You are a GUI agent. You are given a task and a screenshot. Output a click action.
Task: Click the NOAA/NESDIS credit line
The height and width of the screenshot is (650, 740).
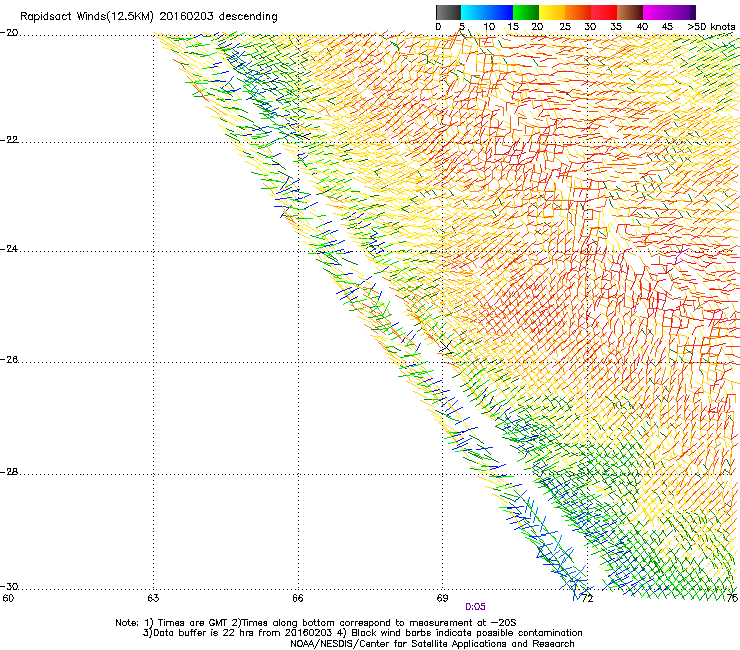click(432, 644)
